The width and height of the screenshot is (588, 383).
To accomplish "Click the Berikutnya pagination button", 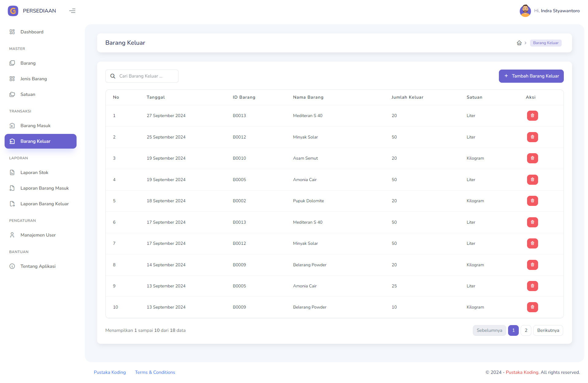I will [x=548, y=330].
